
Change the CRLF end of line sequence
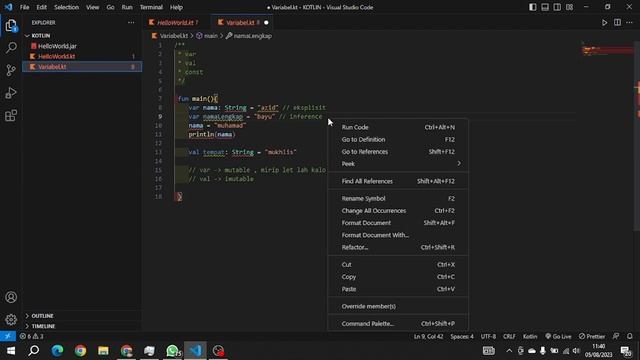point(509,336)
